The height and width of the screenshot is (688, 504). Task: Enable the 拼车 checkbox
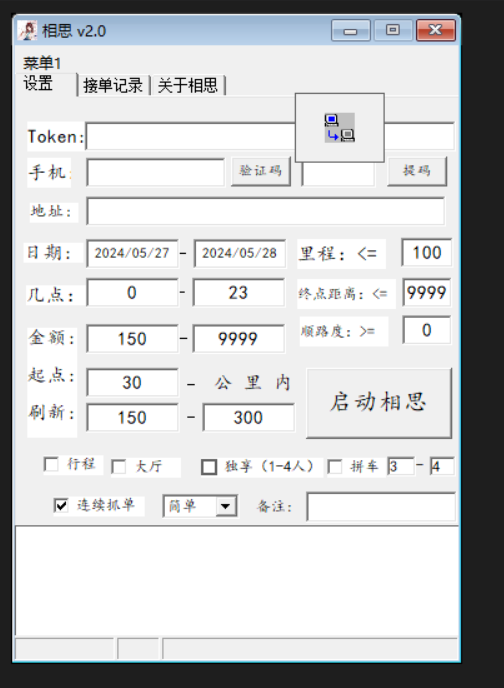(x=335, y=466)
